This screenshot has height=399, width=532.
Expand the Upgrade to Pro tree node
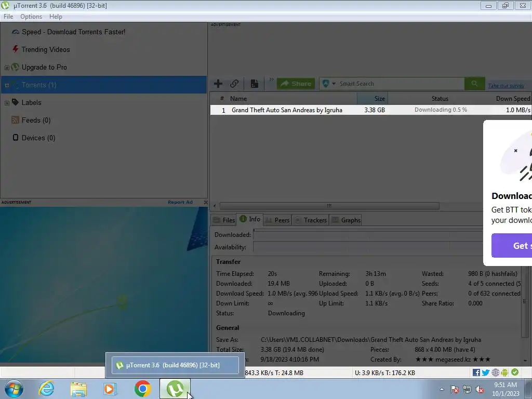point(7,68)
